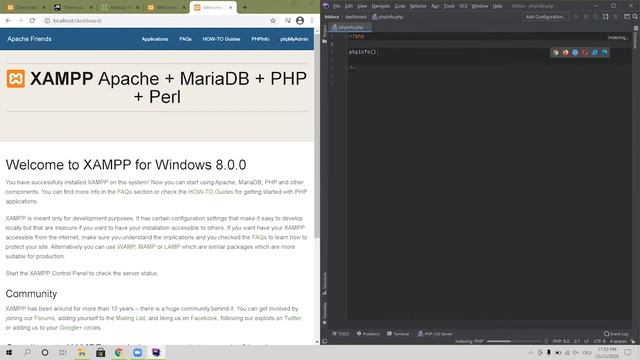Pause the indexing process

point(547,341)
